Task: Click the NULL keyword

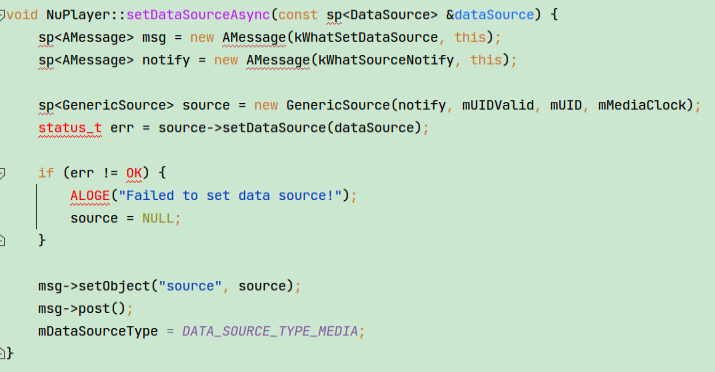Action: coord(158,218)
